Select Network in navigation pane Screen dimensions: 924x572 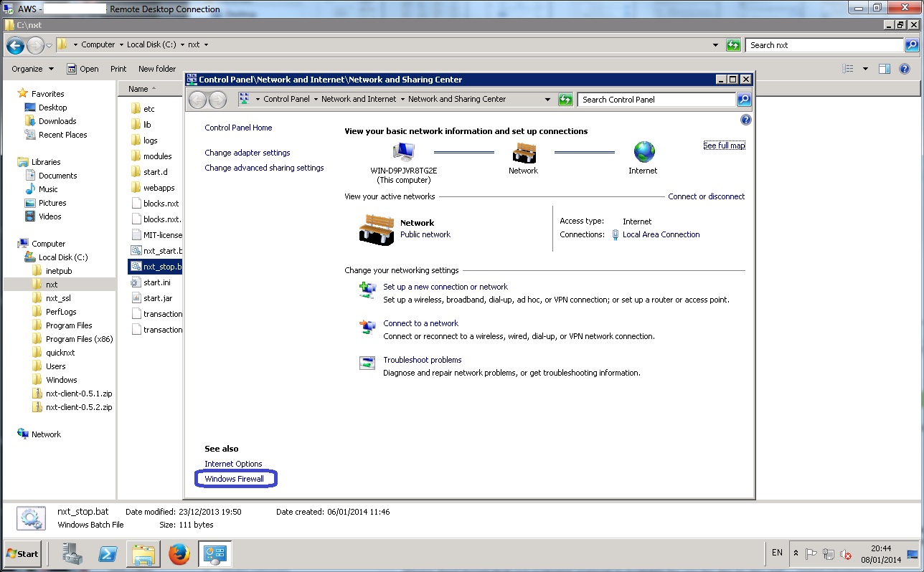pos(46,434)
